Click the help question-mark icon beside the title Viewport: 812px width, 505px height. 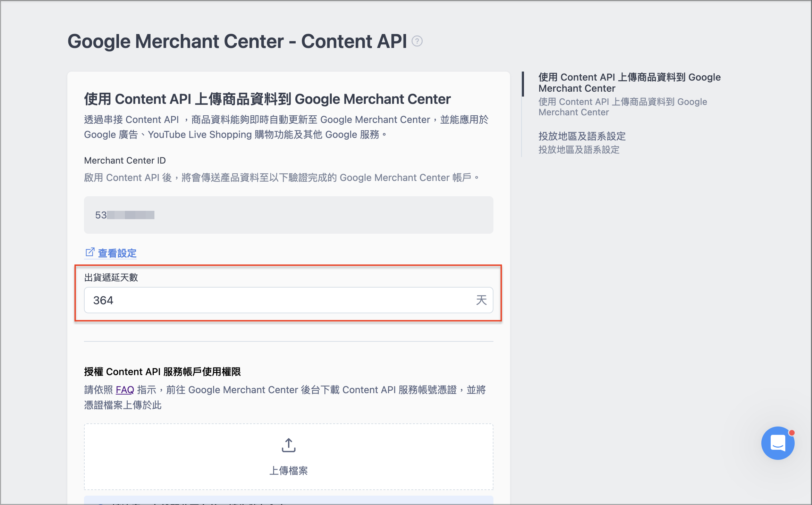coord(417,41)
